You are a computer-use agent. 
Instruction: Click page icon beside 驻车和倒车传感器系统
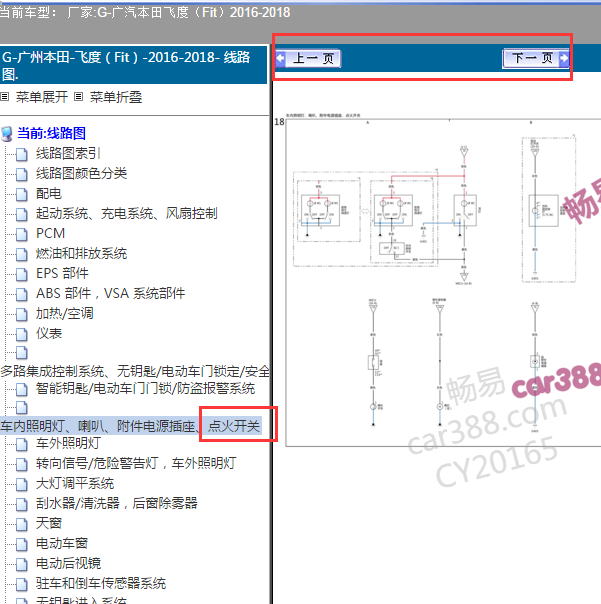click(x=22, y=584)
